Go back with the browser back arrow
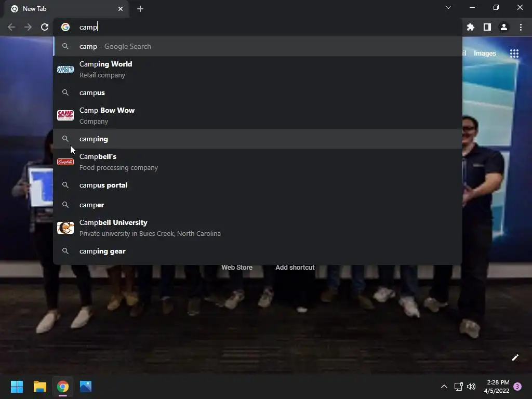Image resolution: width=532 pixels, height=399 pixels. [x=11, y=27]
